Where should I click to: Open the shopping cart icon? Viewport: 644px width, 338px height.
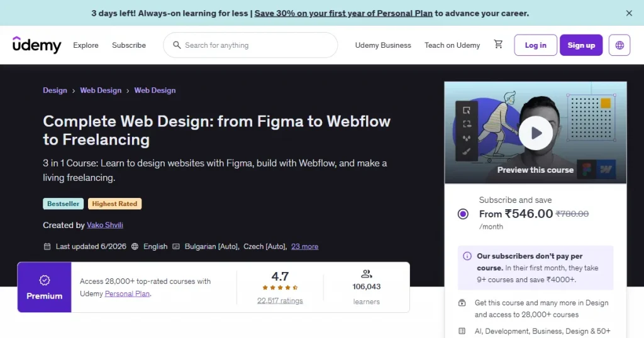tap(498, 45)
